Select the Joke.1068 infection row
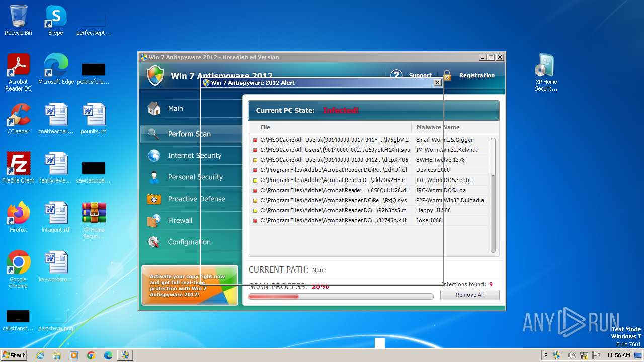 [x=369, y=220]
